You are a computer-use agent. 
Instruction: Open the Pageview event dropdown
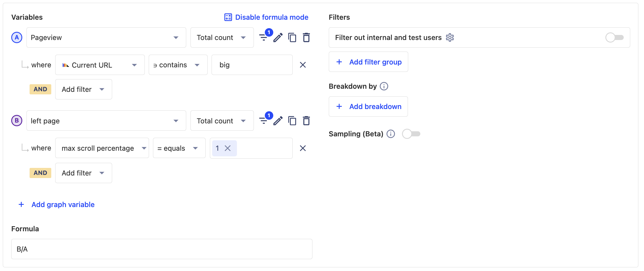(x=106, y=37)
